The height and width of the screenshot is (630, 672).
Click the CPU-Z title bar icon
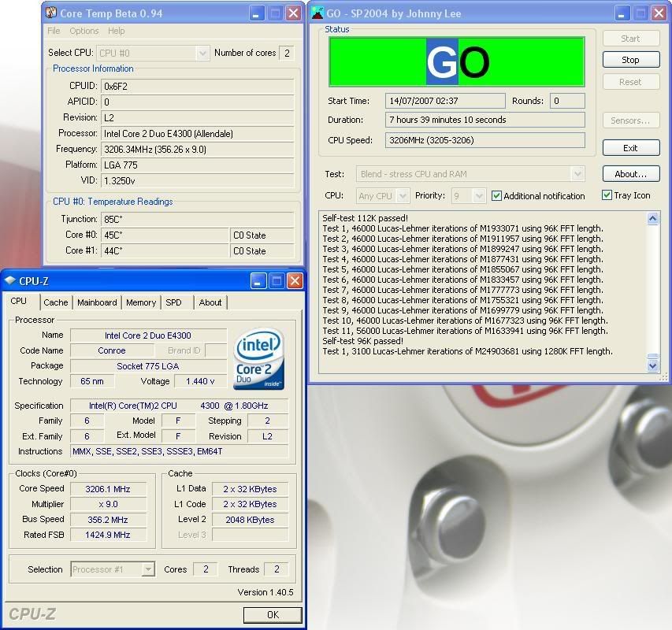(10, 280)
